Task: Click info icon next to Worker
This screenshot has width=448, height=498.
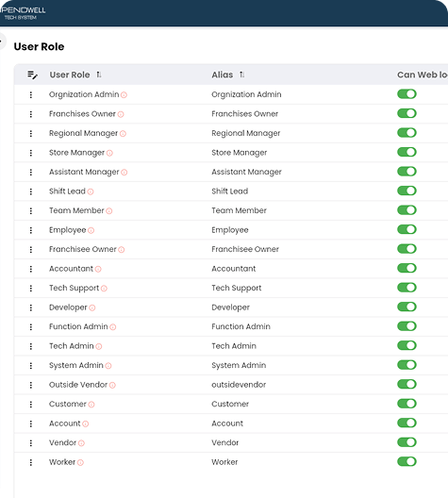Action: 80,462
